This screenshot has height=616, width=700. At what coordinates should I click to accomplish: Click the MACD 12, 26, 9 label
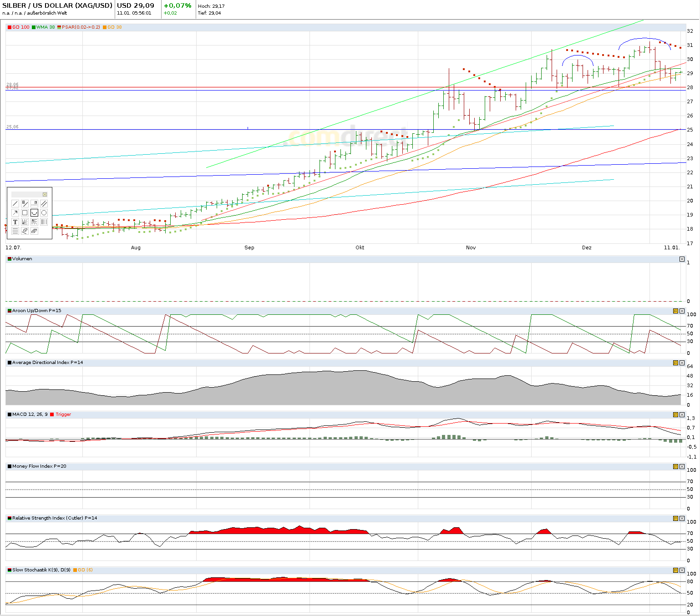pyautogui.click(x=30, y=414)
